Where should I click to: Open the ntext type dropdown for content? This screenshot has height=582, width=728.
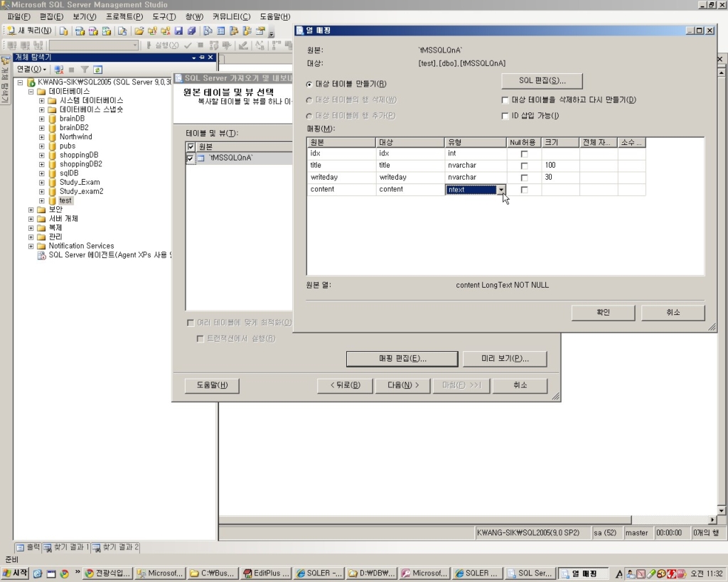pyautogui.click(x=501, y=190)
